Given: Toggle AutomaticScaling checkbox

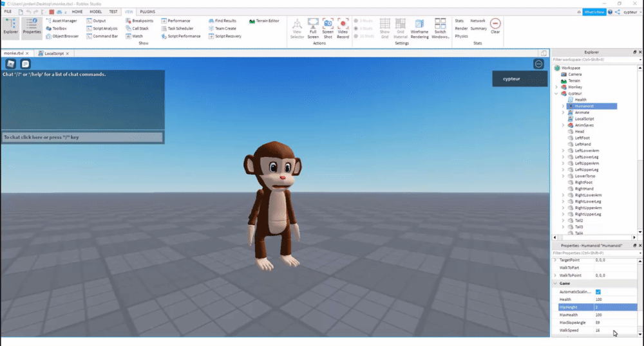Looking at the screenshot, I should pyautogui.click(x=598, y=292).
